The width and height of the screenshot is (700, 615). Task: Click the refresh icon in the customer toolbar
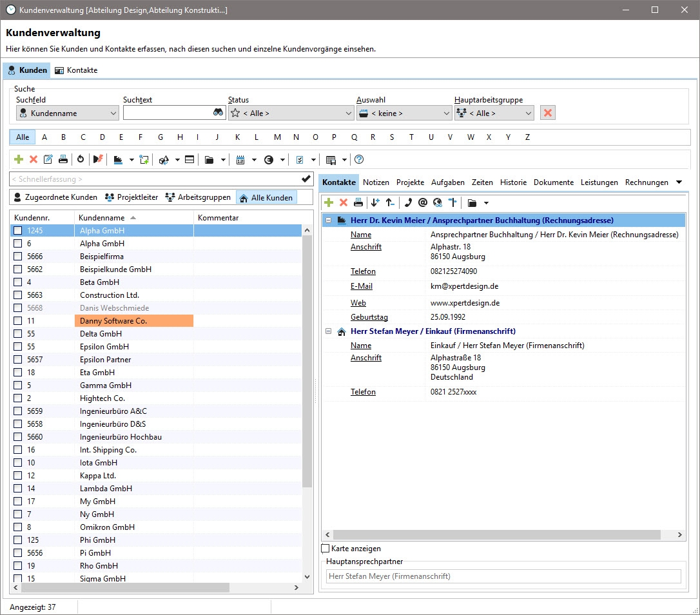pyautogui.click(x=81, y=159)
